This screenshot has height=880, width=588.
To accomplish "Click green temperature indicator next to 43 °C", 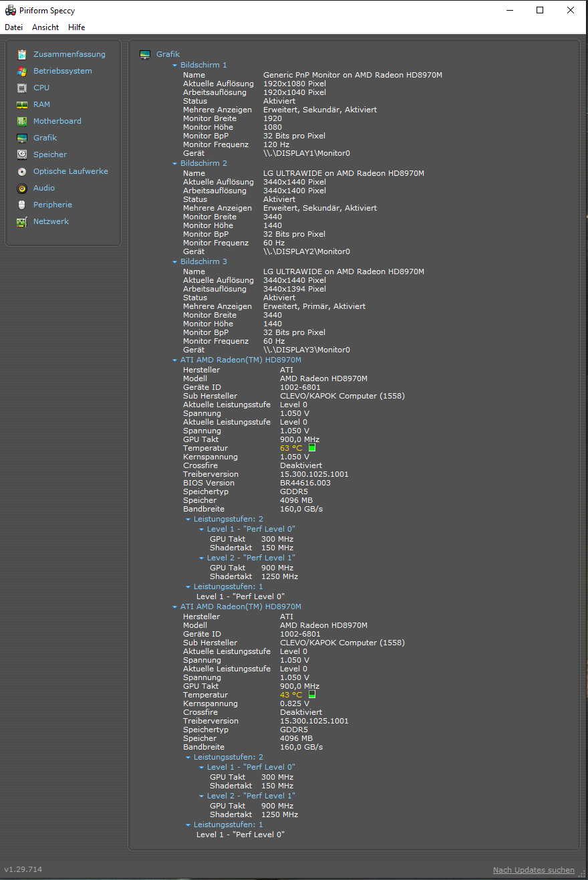I will point(312,695).
